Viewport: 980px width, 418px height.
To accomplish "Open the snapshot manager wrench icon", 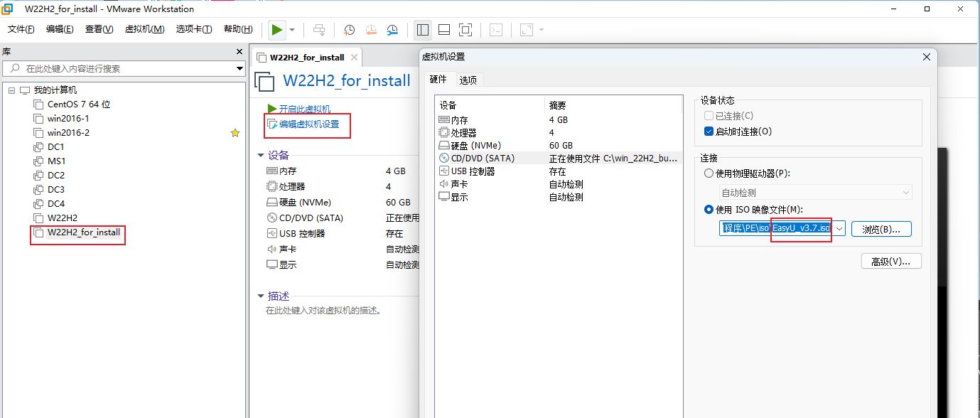I will [x=392, y=30].
